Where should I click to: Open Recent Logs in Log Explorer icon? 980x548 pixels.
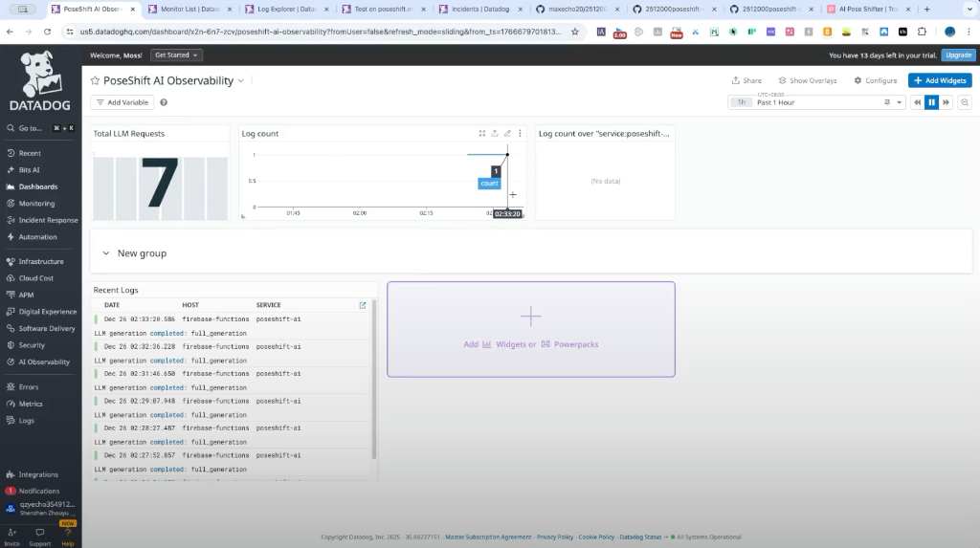point(363,305)
